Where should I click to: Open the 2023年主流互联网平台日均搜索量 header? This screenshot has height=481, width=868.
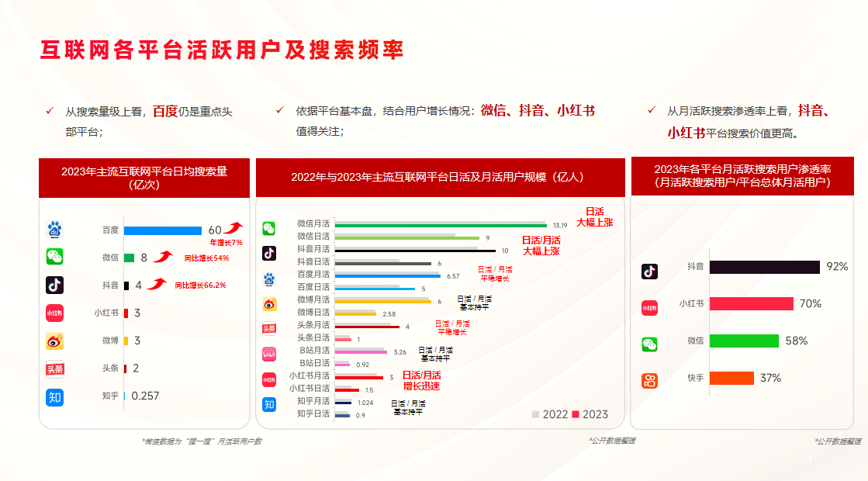click(x=144, y=178)
